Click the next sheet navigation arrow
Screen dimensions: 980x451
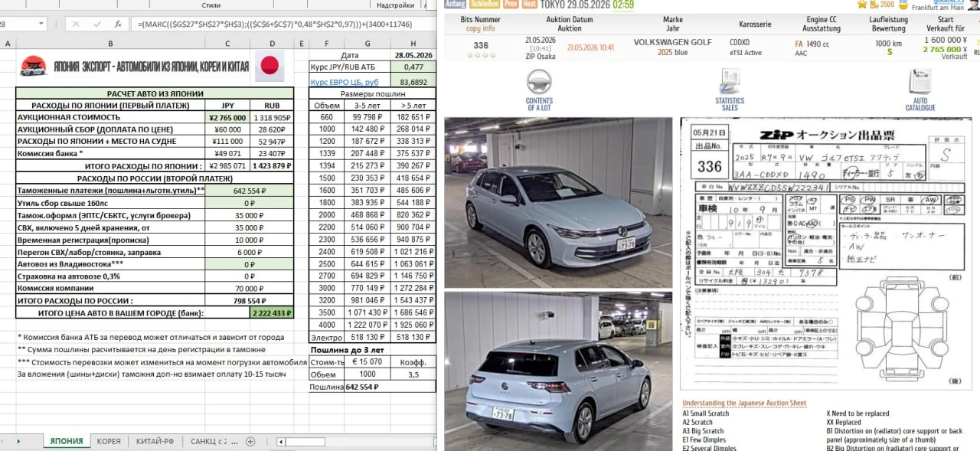click(17, 442)
